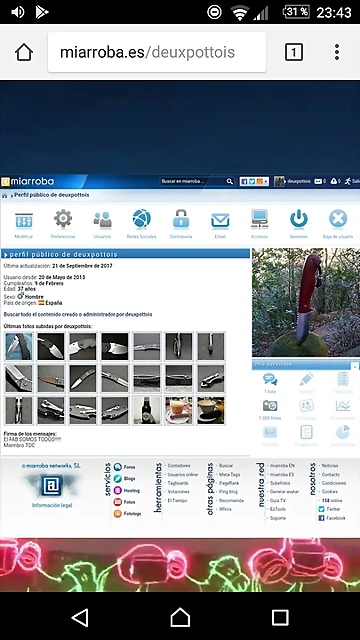Open the pie chart services icon
Screen dimensions: 360x640
tap(343, 432)
